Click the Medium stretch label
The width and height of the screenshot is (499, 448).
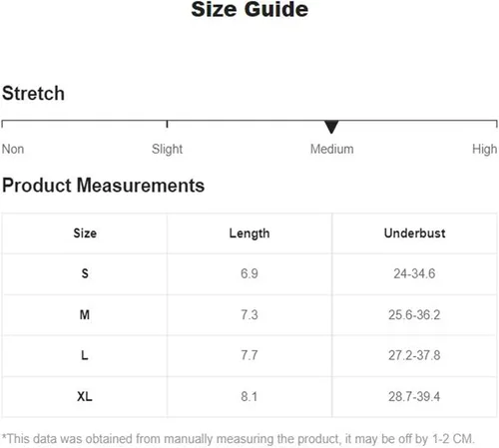tap(332, 149)
